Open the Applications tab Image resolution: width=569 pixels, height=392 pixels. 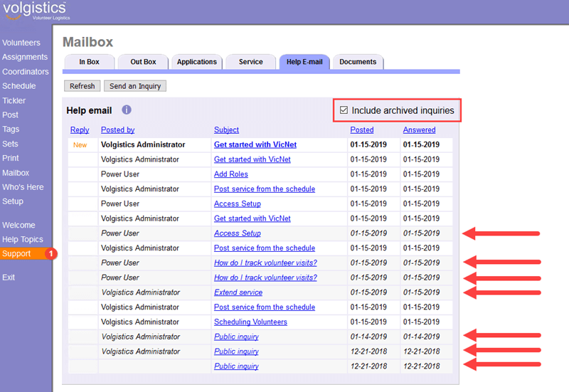(x=197, y=62)
